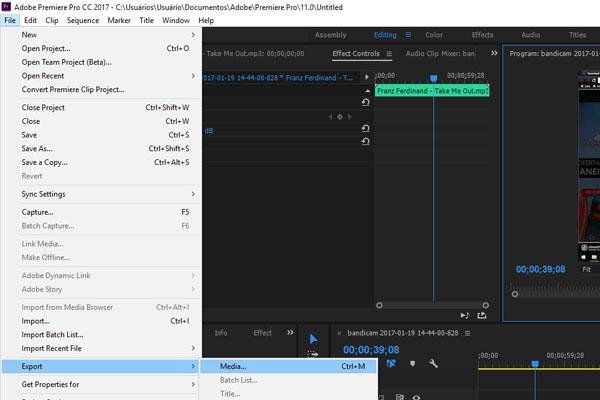600x400 pixels.
Task: Open the Clip menu
Action: pos(52,20)
